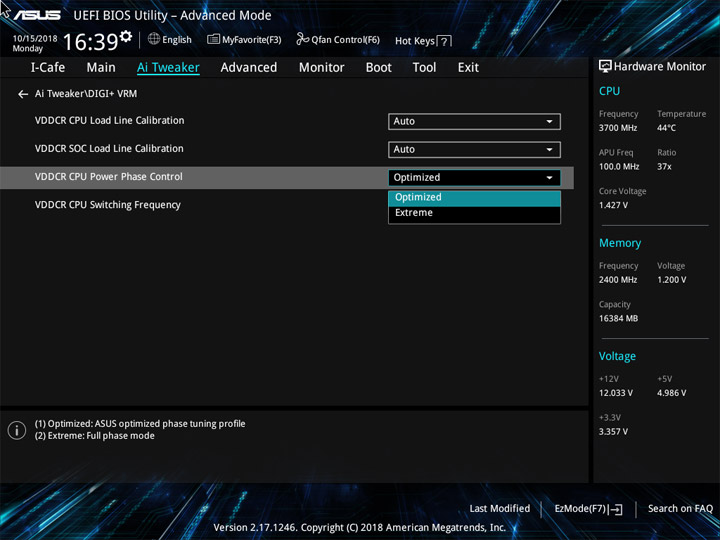Click the 2400 MHz memory frequency value
This screenshot has height=540, width=720.
[618, 280]
